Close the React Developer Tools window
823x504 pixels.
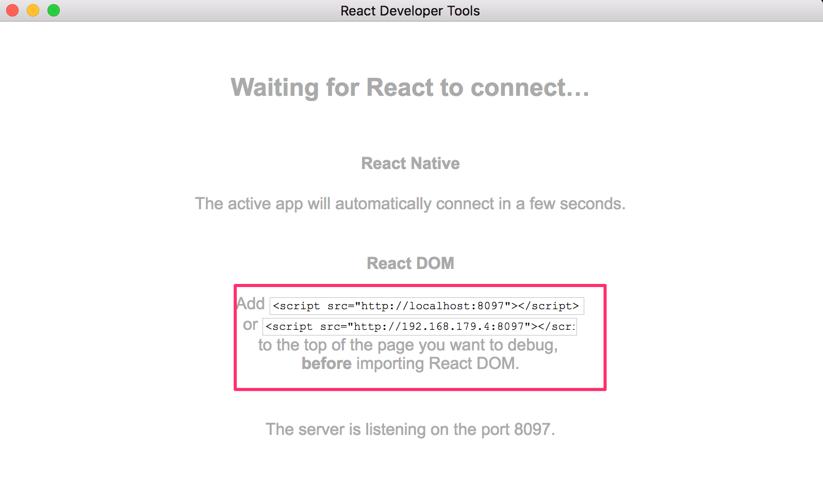click(x=13, y=10)
